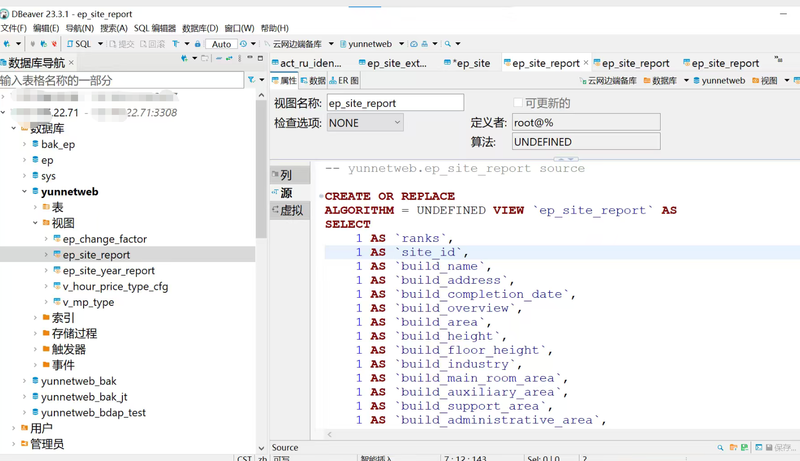Open the 数据库(D) menu
Screen dimensions: 800x461
pyautogui.click(x=199, y=28)
